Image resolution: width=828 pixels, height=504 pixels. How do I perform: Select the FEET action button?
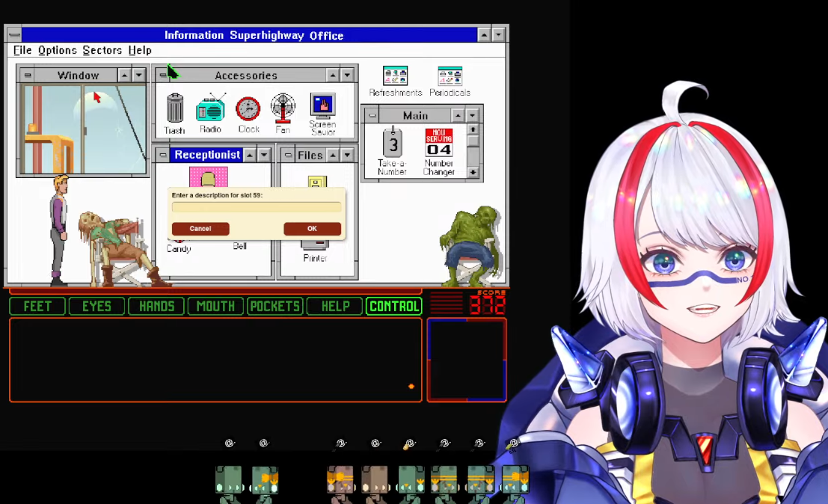coord(37,306)
